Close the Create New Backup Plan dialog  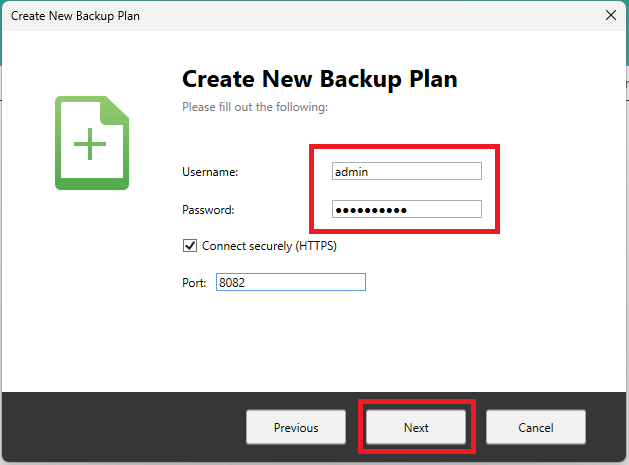pyautogui.click(x=610, y=15)
